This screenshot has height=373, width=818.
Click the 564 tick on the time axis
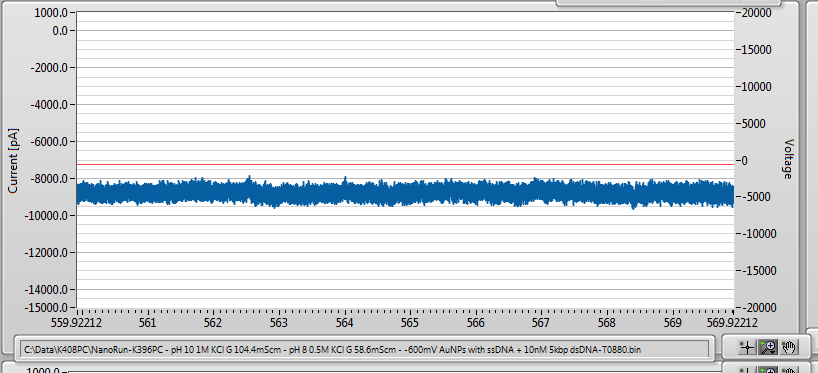(x=345, y=323)
